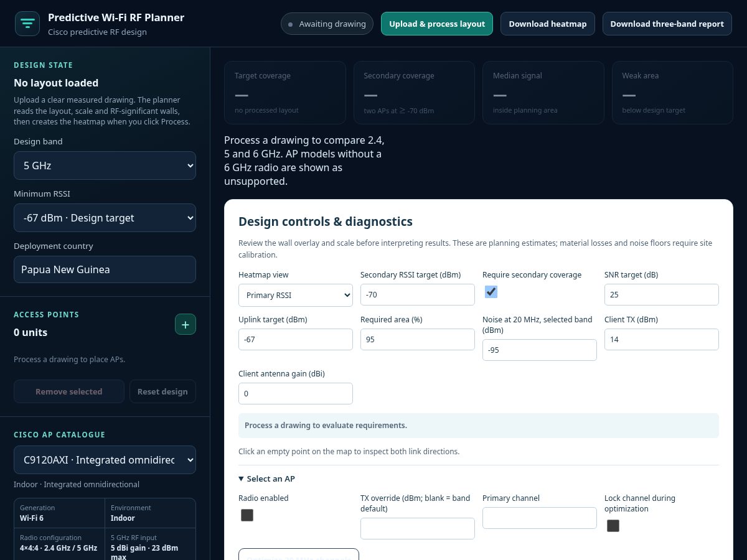Viewport: 747px width, 560px height.
Task: Click the '4×4:4 · 2.4 GHz / 5 GHz' value
Action: point(59,548)
